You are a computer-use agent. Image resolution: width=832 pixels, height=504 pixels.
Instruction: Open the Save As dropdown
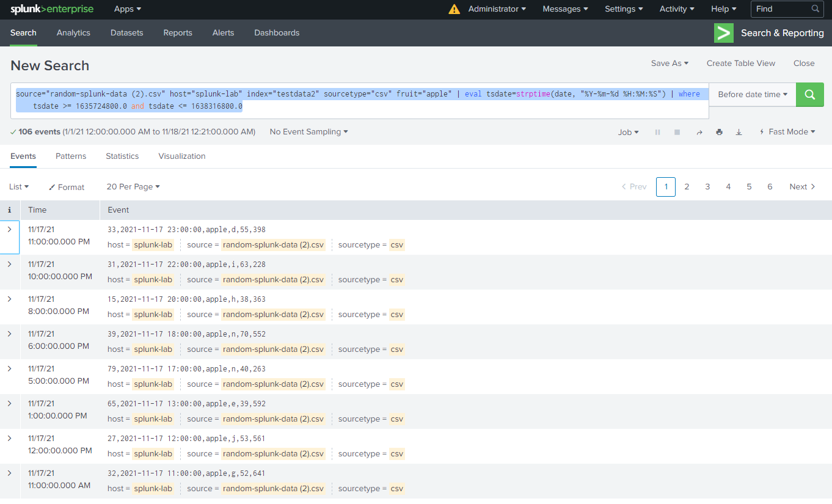[x=670, y=64]
